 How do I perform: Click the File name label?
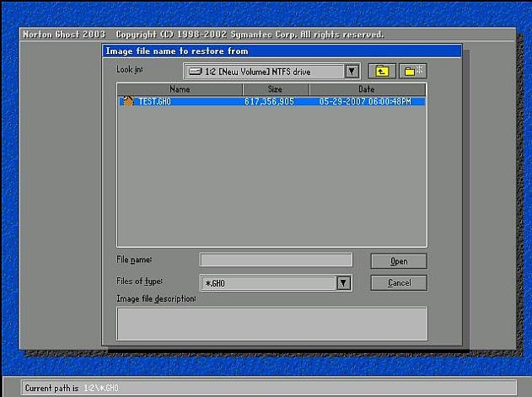134,260
